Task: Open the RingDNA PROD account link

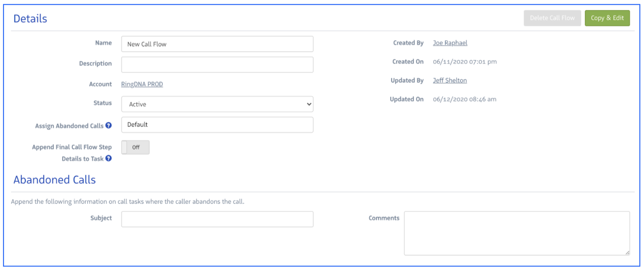Action: click(x=142, y=84)
